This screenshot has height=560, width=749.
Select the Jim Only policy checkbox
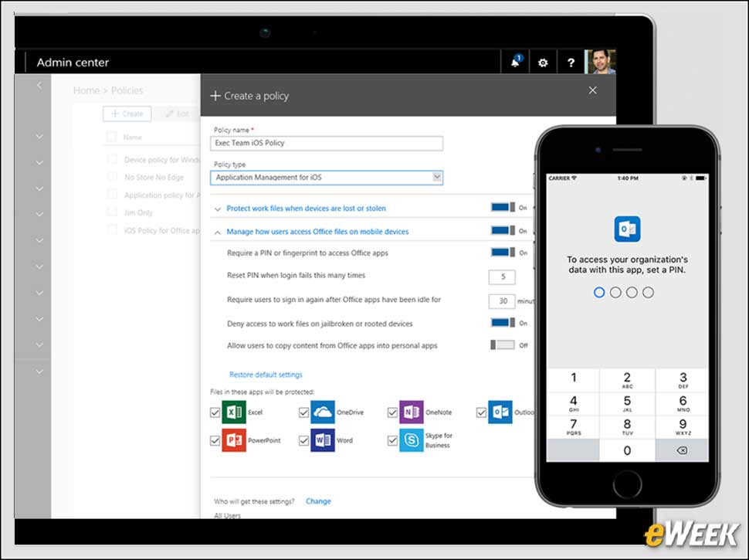[x=112, y=212]
